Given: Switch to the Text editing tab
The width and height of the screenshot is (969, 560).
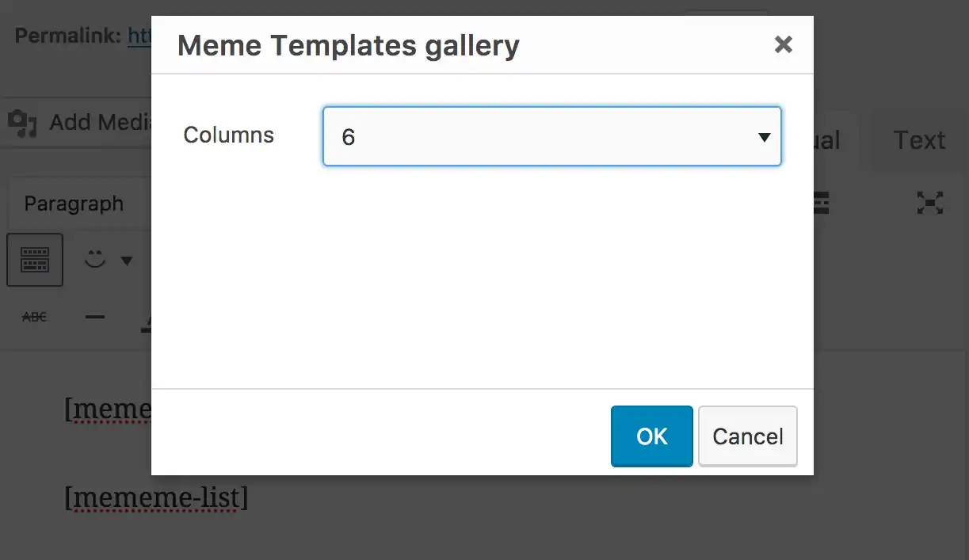Looking at the screenshot, I should (x=919, y=140).
